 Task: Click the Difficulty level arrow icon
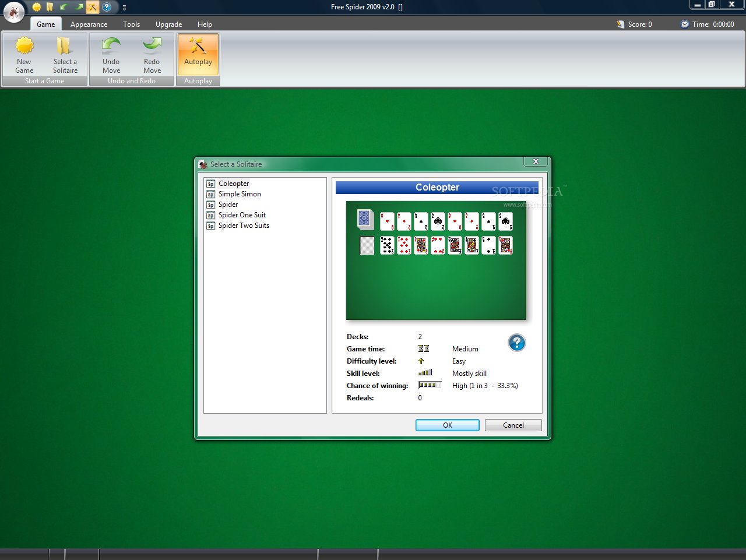[421, 361]
